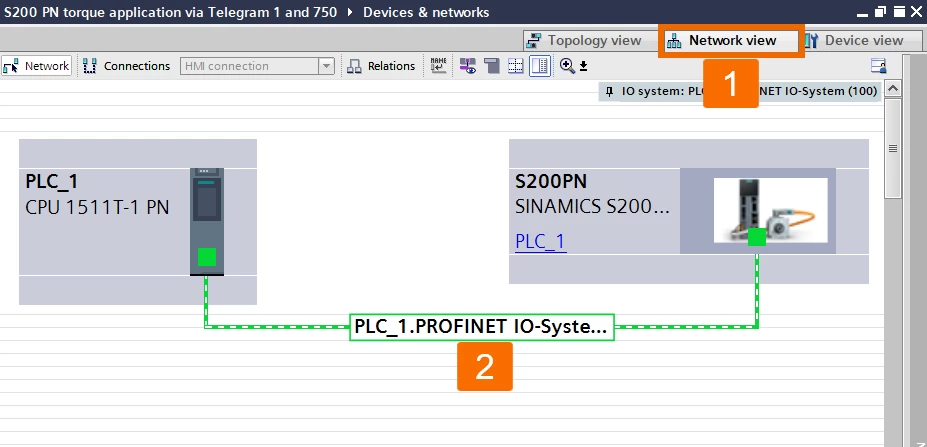Click the zoom magnifier icon

567,66
